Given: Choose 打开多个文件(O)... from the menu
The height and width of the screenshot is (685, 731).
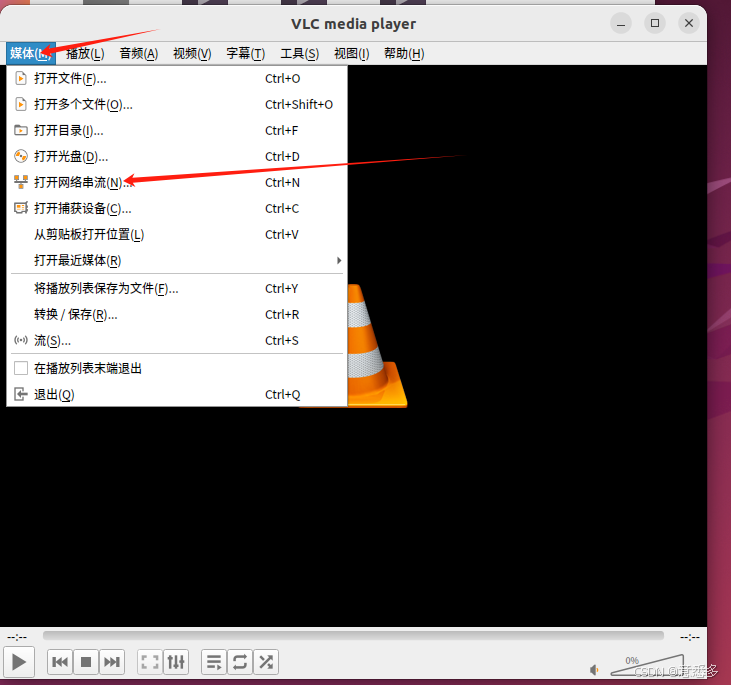Looking at the screenshot, I should click(177, 104).
